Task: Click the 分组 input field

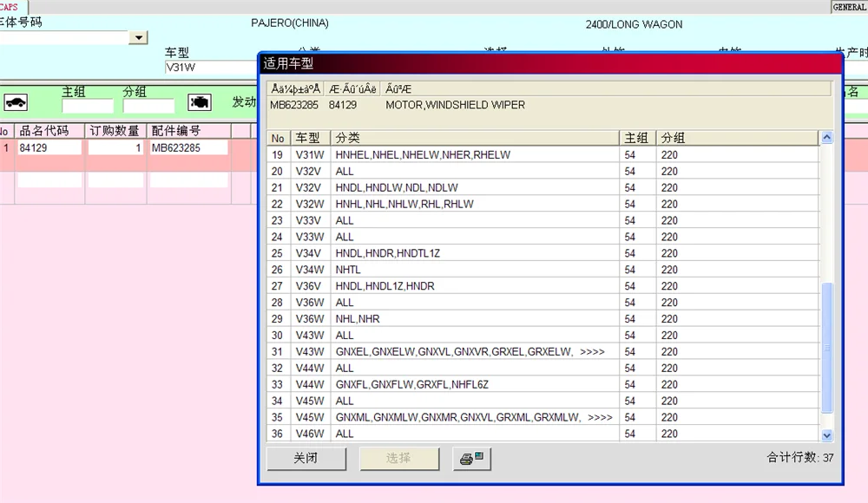Action: [148, 106]
